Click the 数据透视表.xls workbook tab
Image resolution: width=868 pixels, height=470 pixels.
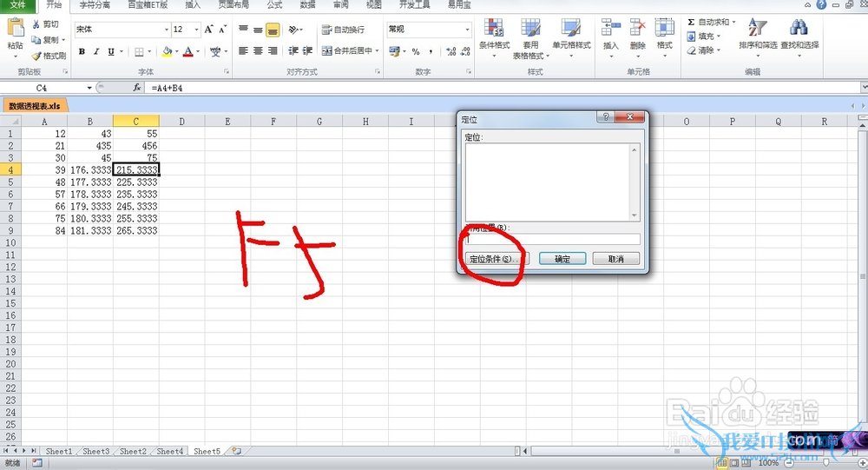[35, 106]
